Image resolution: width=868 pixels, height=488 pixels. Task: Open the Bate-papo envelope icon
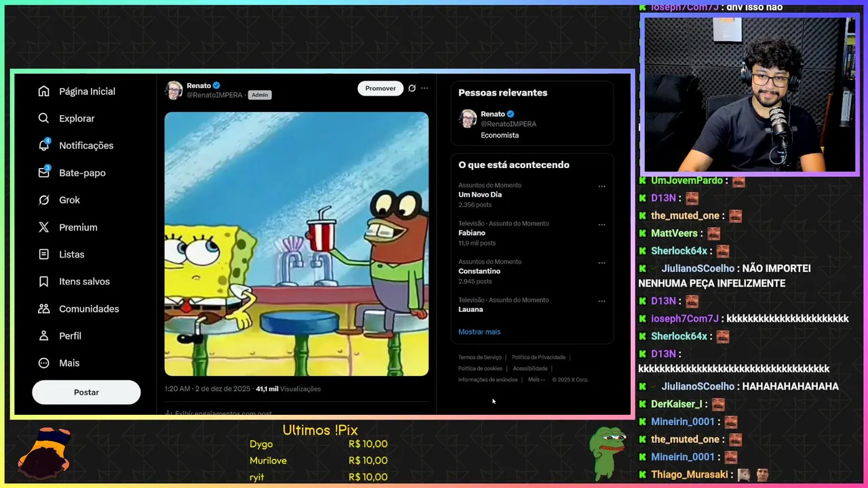coord(44,172)
